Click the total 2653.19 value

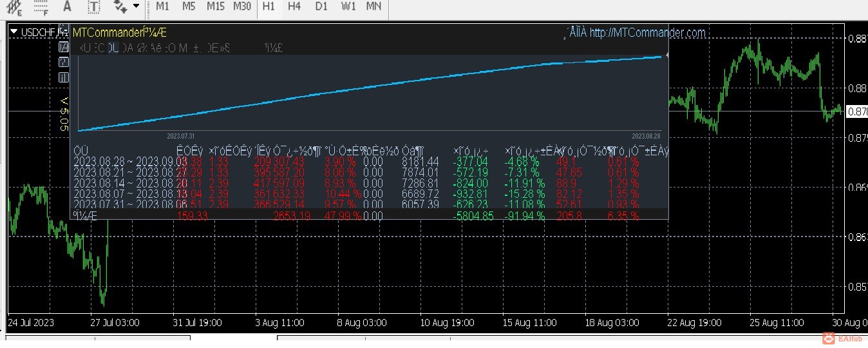tap(292, 216)
